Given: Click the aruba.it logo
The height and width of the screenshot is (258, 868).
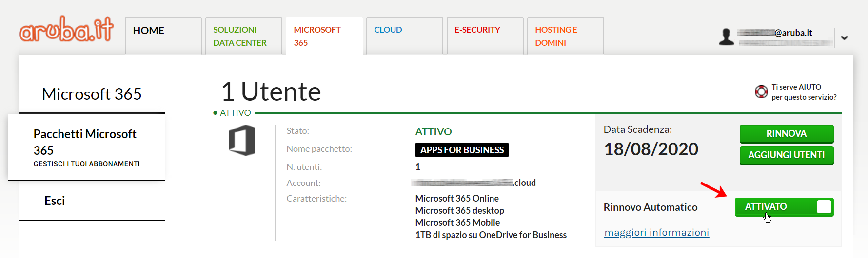Looking at the screenshot, I should pos(66,30).
